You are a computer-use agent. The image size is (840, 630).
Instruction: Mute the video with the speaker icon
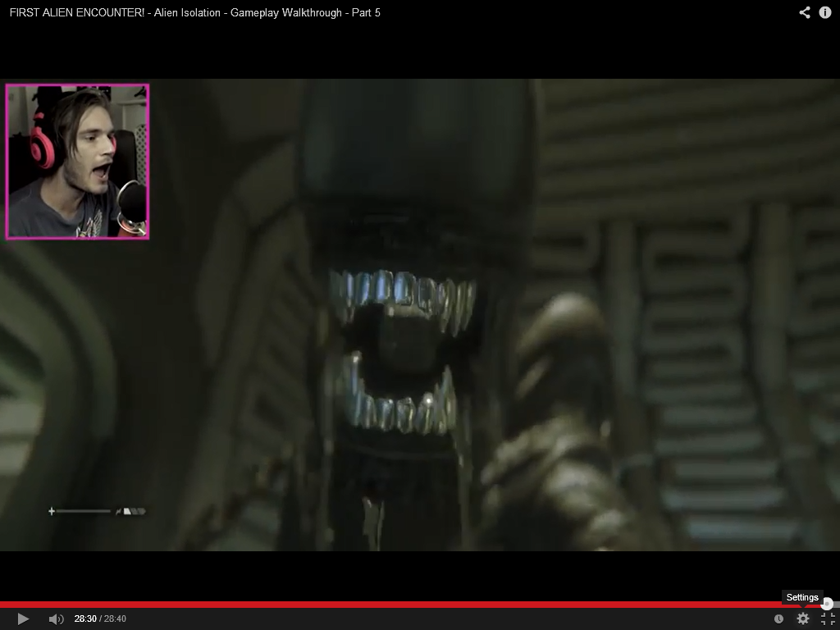click(56, 619)
